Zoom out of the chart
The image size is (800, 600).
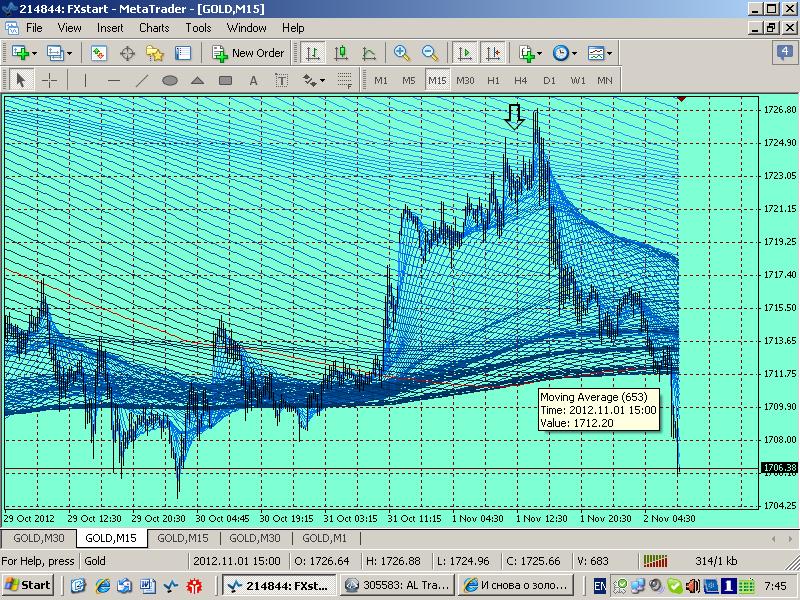430,53
